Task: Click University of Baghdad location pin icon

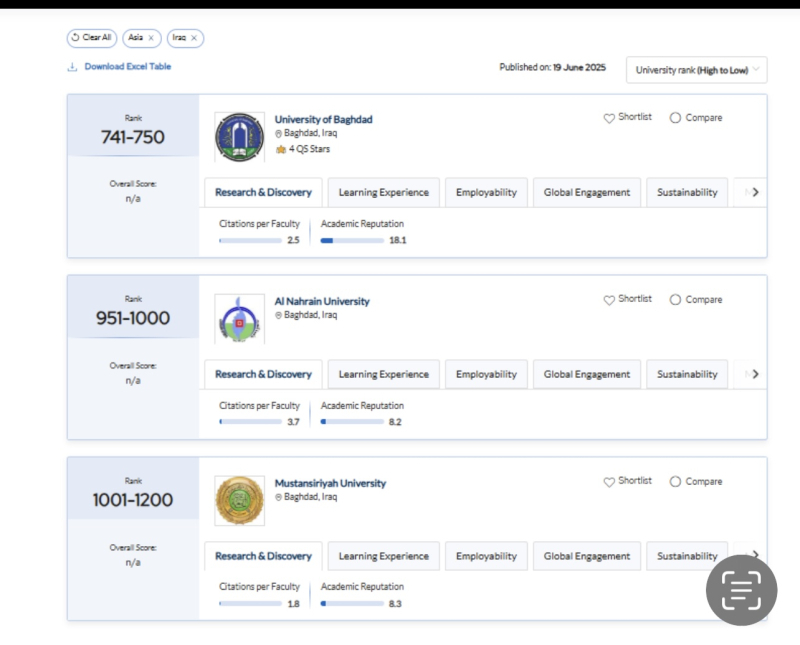Action: point(279,134)
